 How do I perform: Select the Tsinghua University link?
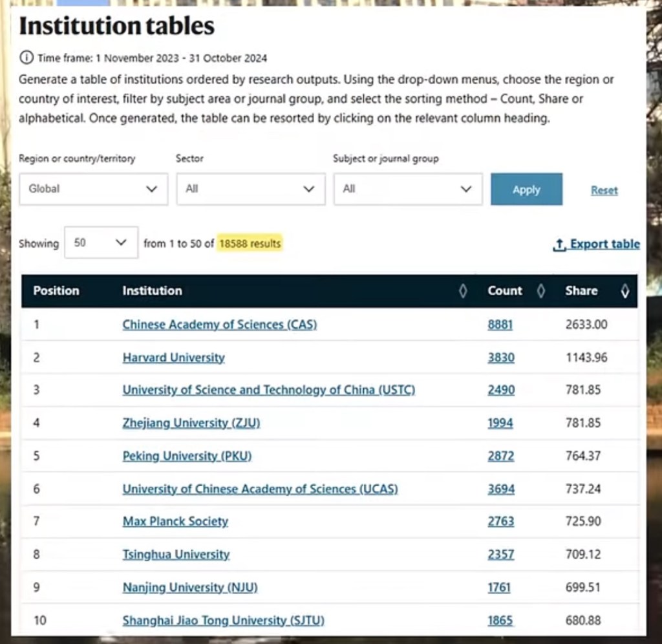(x=176, y=554)
